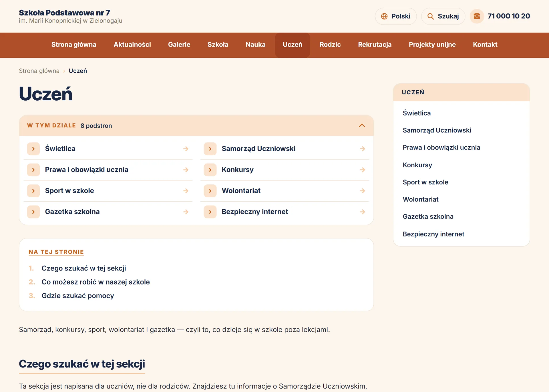549x392 pixels.
Task: Go to Galerie in the navigation bar
Action: click(179, 45)
